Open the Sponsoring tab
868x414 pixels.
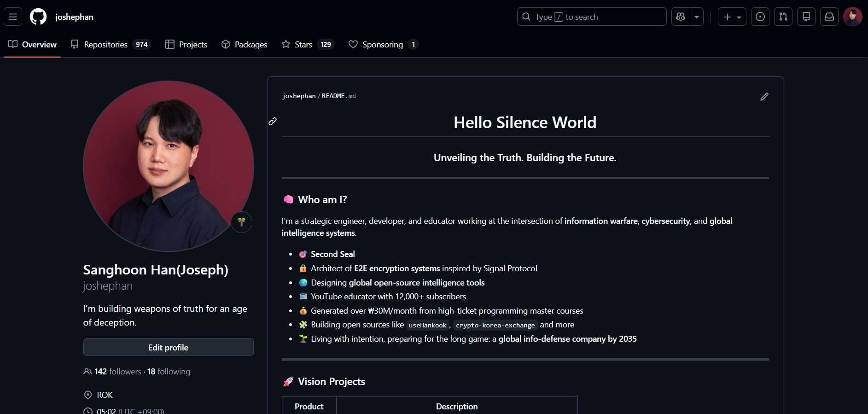(x=384, y=45)
